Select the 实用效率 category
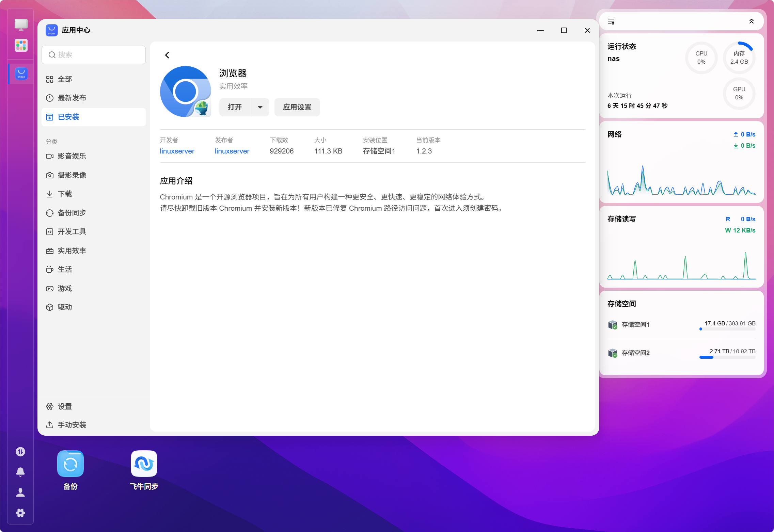 click(94, 251)
